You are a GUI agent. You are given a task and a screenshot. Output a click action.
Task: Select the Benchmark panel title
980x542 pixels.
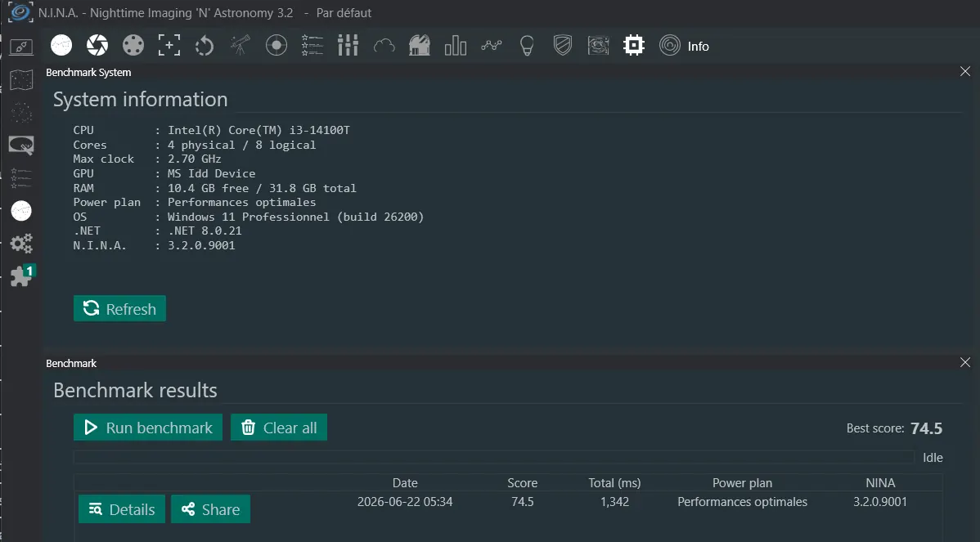[x=71, y=364]
